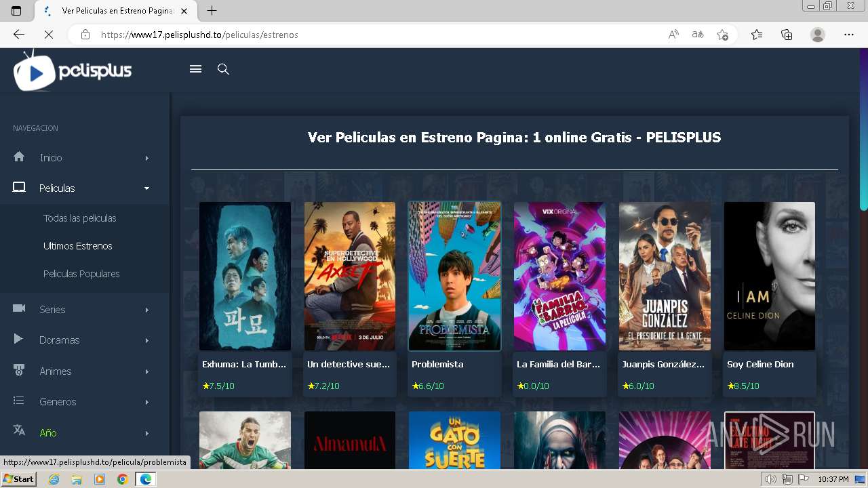Viewport: 868px width, 488px height.
Task: Click the Juanpis González poster
Action: click(x=665, y=276)
